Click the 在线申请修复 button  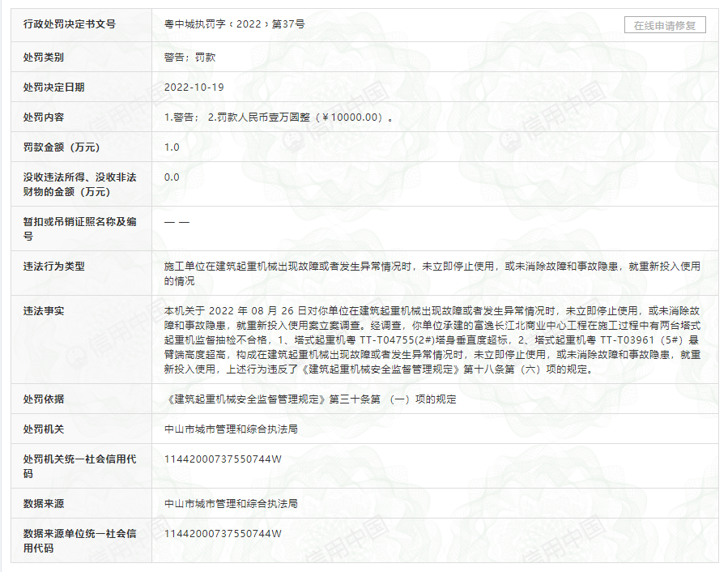[x=665, y=25]
